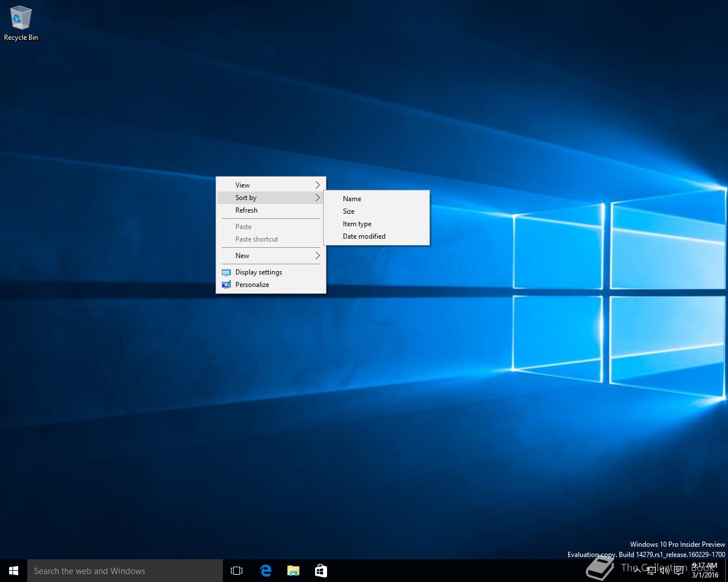Show hidden tray icons chevron
The width and height of the screenshot is (728, 582).
click(x=638, y=571)
